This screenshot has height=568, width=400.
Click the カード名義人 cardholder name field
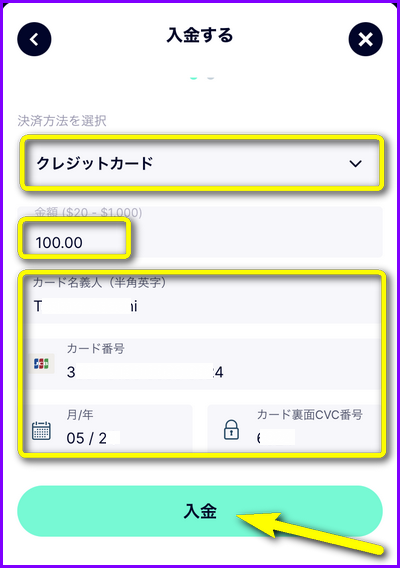201,299
